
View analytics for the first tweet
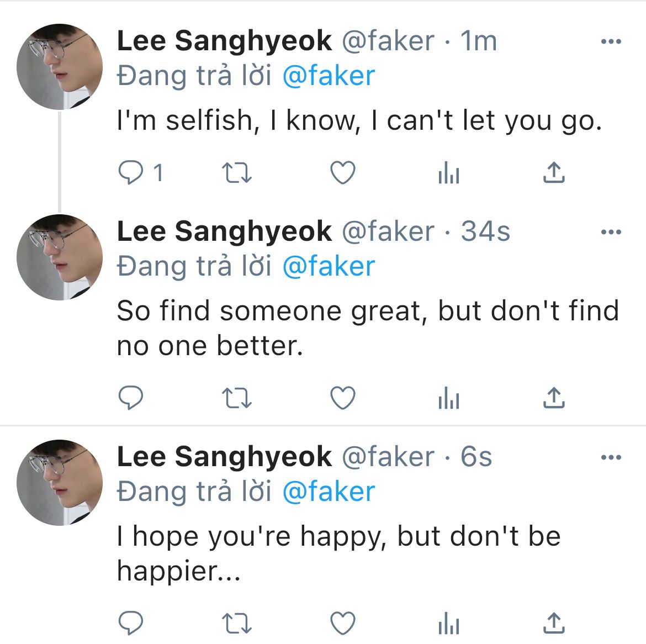pyautogui.click(x=449, y=172)
